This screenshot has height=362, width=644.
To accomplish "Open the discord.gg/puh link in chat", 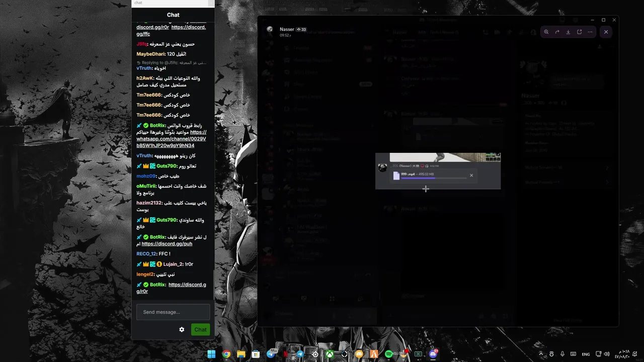I will tap(167, 244).
